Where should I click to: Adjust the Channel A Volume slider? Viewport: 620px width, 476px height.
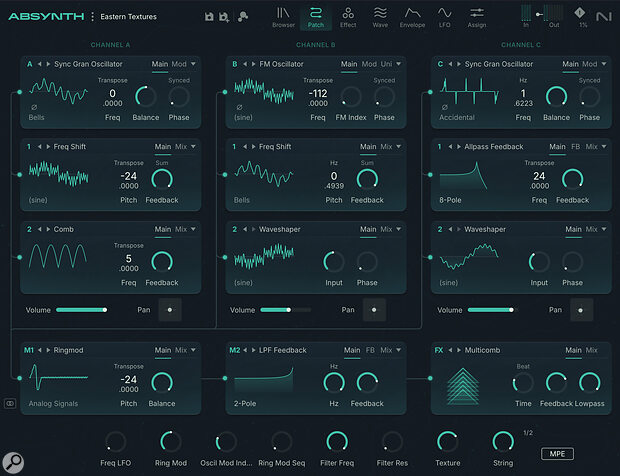coord(81,310)
